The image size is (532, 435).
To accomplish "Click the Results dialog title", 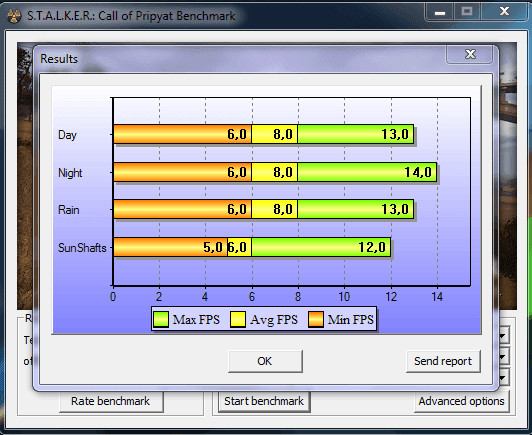I will click(59, 59).
